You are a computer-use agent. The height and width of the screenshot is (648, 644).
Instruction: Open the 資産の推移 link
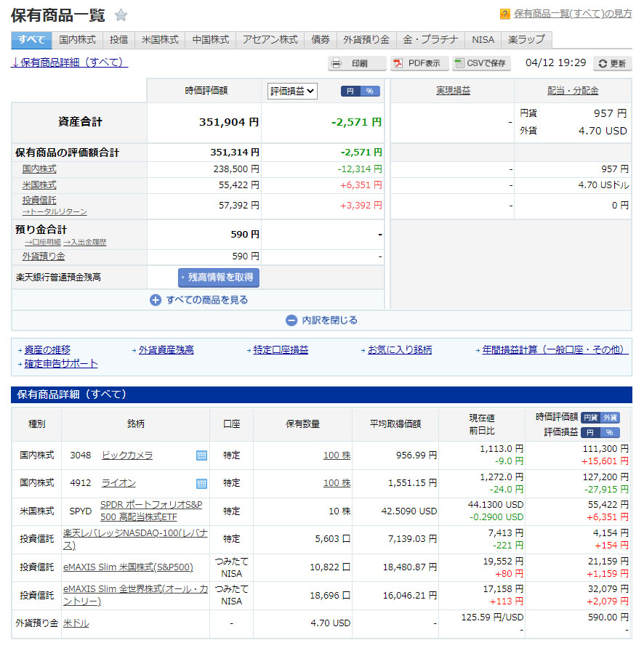coord(47,349)
